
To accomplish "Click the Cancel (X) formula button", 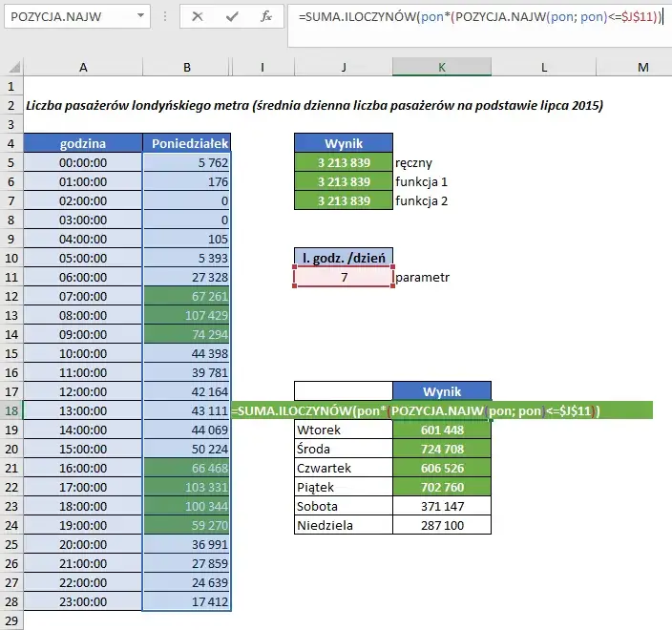I will click(198, 16).
